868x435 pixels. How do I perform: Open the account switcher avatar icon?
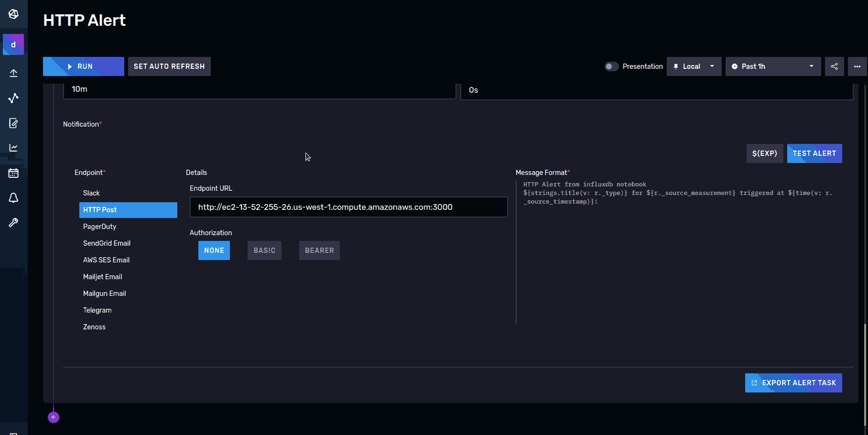pos(13,44)
